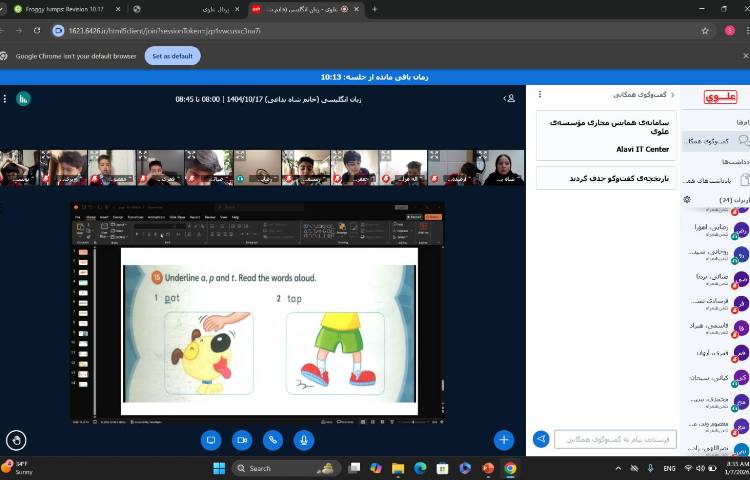Toggle screen sharing with the monitor icon
This screenshot has width=750, height=480.
point(211,439)
